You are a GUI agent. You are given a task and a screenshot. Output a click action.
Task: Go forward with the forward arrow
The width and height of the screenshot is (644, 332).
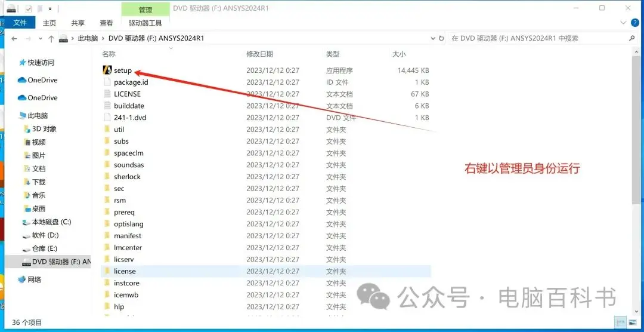point(28,38)
